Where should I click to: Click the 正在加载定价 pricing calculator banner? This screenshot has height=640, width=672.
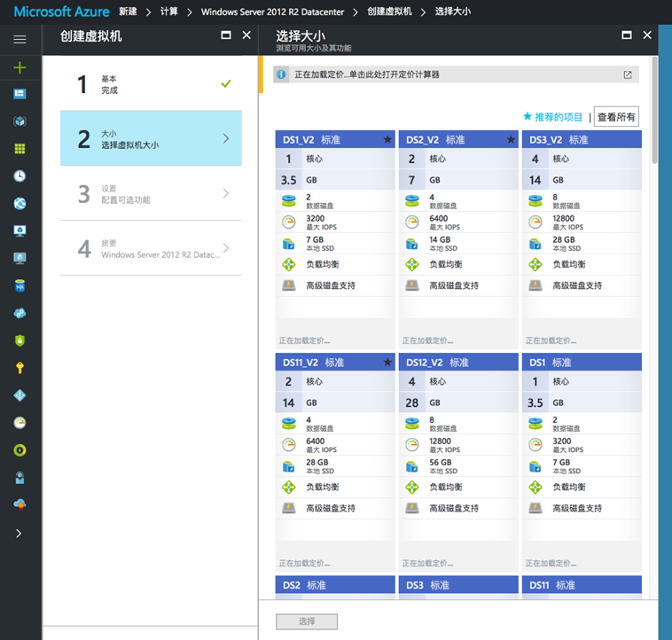pos(456,74)
